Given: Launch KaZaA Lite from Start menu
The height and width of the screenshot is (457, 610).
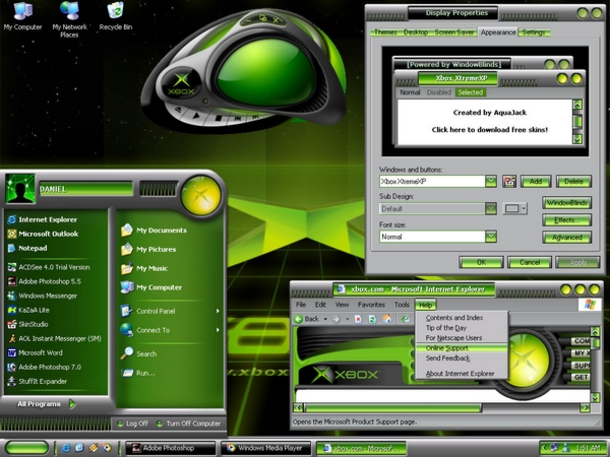Looking at the screenshot, I should click(28, 310).
